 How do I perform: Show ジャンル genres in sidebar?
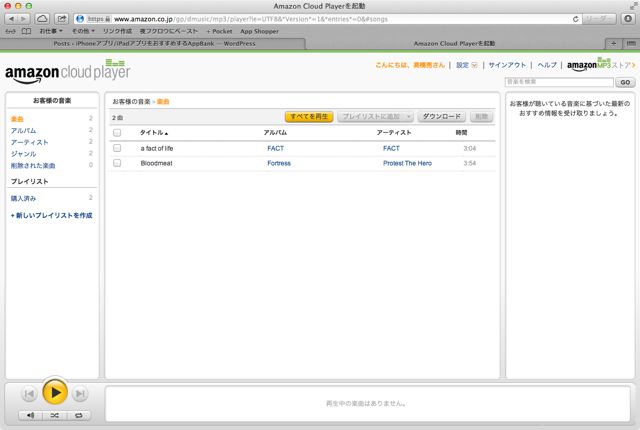pos(23,154)
